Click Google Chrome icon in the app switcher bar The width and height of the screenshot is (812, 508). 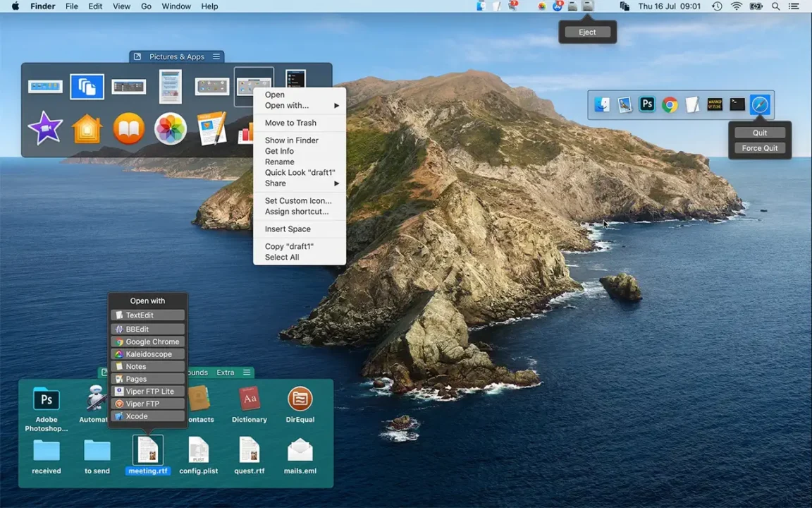[670, 105]
